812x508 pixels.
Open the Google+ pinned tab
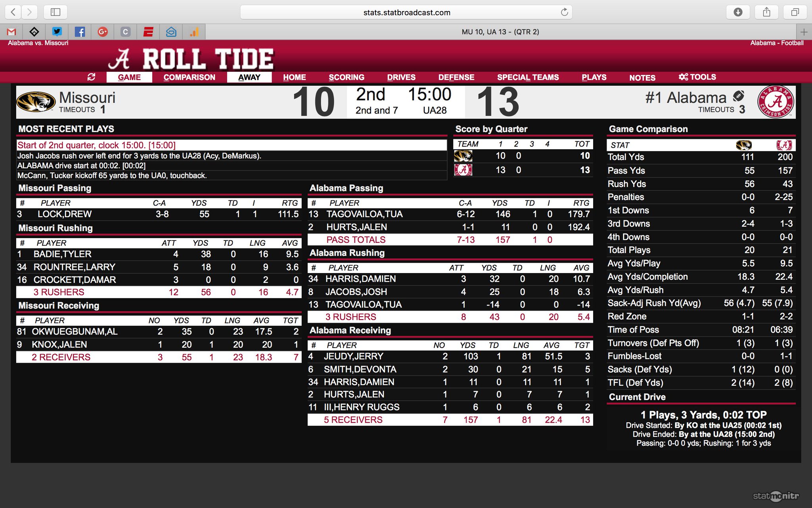[x=103, y=32]
